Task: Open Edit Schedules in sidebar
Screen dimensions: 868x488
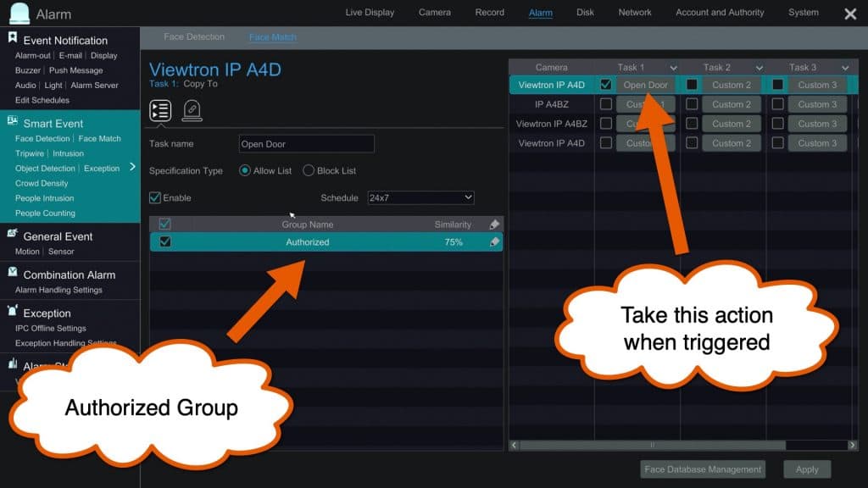Action: pyautogui.click(x=42, y=100)
